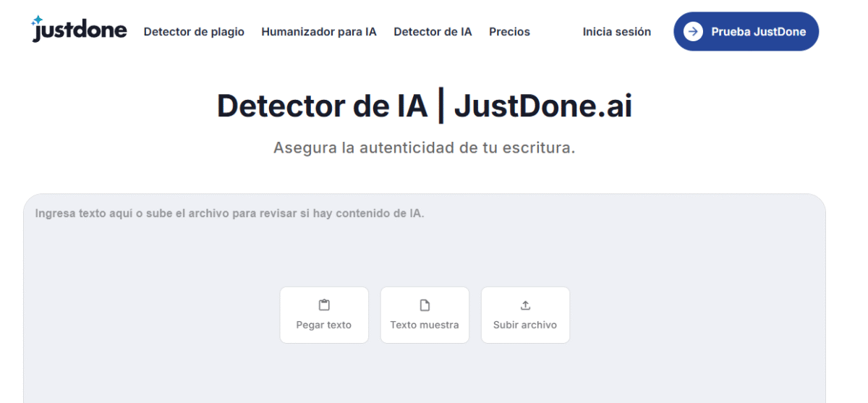Click the blue sparkle star on the logo
This screenshot has width=868, height=403.
(38, 20)
